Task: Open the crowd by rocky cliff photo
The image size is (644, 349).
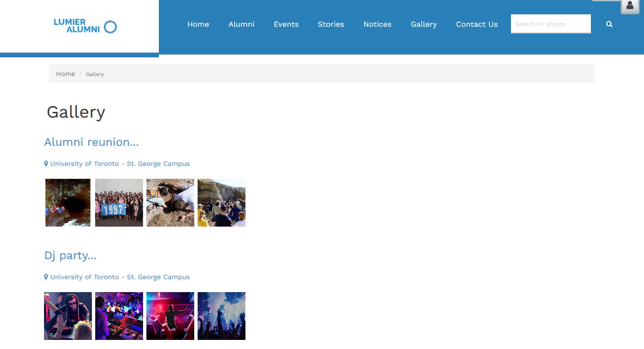Action: tap(222, 203)
